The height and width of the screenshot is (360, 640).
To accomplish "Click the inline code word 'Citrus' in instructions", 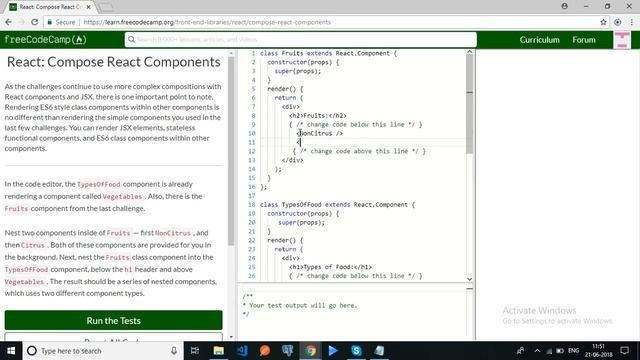I will click(x=33, y=245).
